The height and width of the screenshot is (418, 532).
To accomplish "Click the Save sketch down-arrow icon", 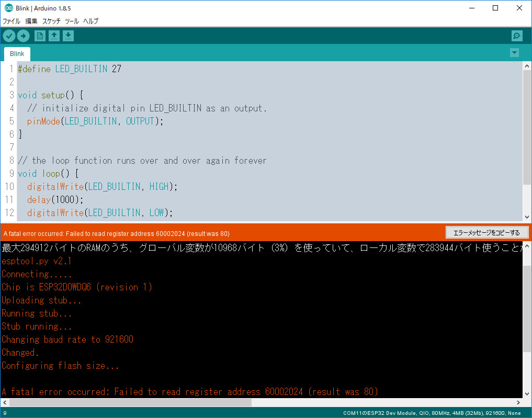I will (x=69, y=36).
